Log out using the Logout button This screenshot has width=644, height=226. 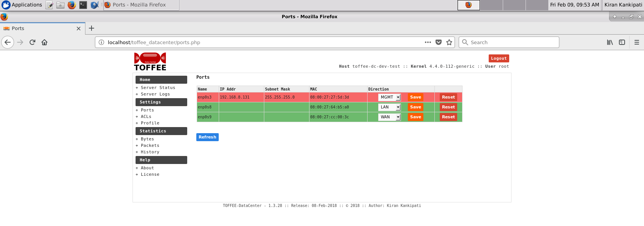(499, 58)
